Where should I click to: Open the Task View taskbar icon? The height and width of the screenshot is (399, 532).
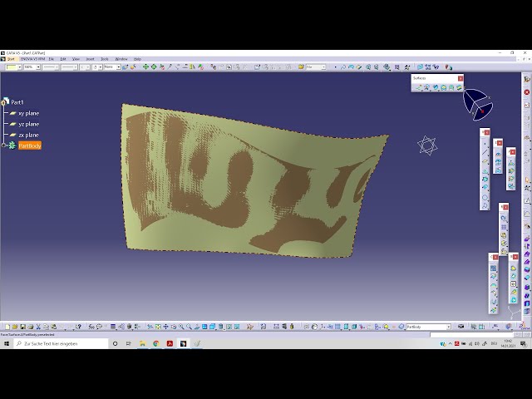[x=129, y=343]
